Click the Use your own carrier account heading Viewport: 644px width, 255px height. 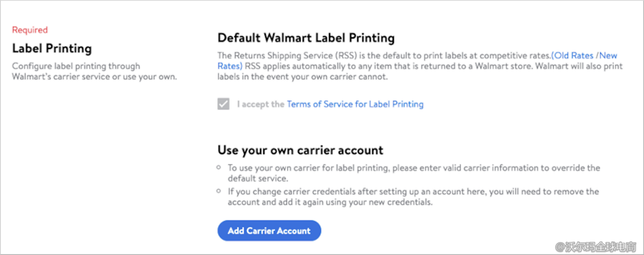pos(300,150)
